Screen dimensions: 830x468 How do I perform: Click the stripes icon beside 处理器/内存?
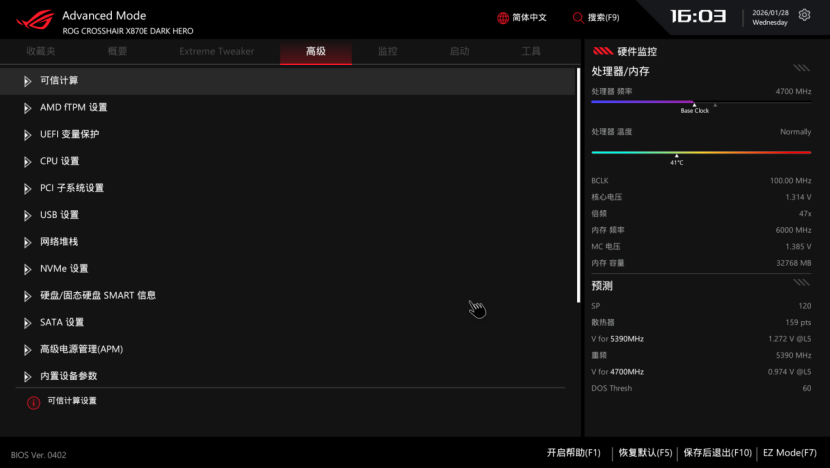coord(801,69)
